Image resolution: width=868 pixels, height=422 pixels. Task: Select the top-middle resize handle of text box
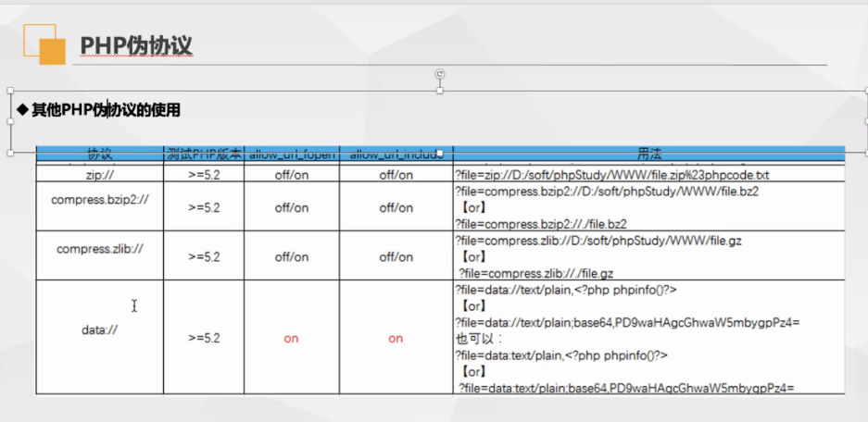tap(440, 90)
